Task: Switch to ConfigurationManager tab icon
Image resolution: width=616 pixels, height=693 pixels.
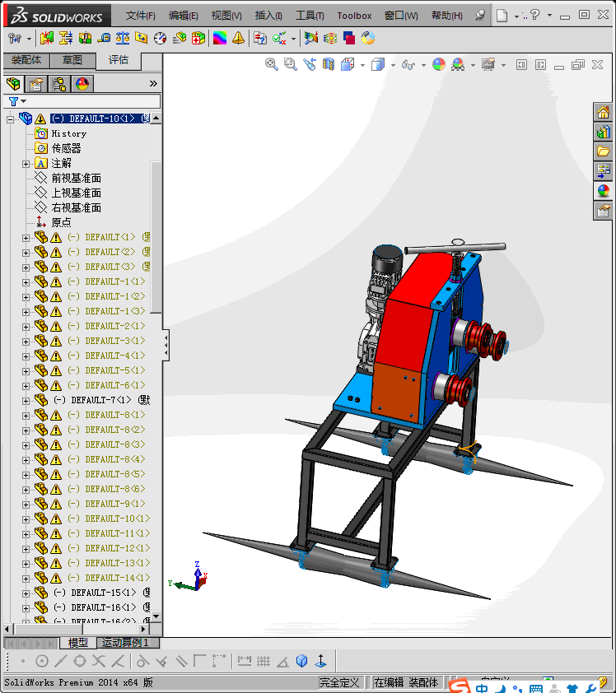Action: tap(58, 83)
